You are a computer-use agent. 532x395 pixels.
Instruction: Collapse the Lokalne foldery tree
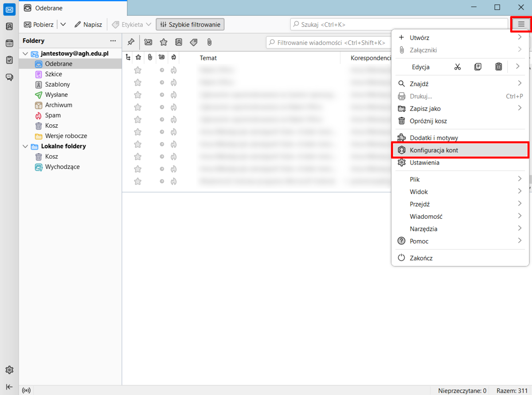[x=25, y=146]
